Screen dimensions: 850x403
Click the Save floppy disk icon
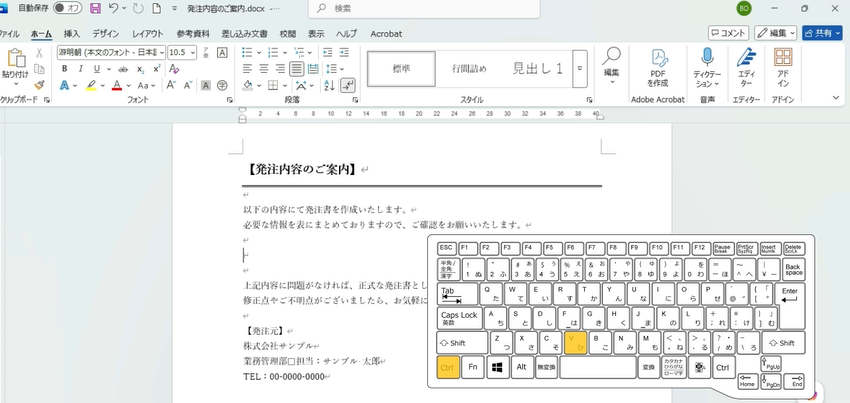[95, 8]
